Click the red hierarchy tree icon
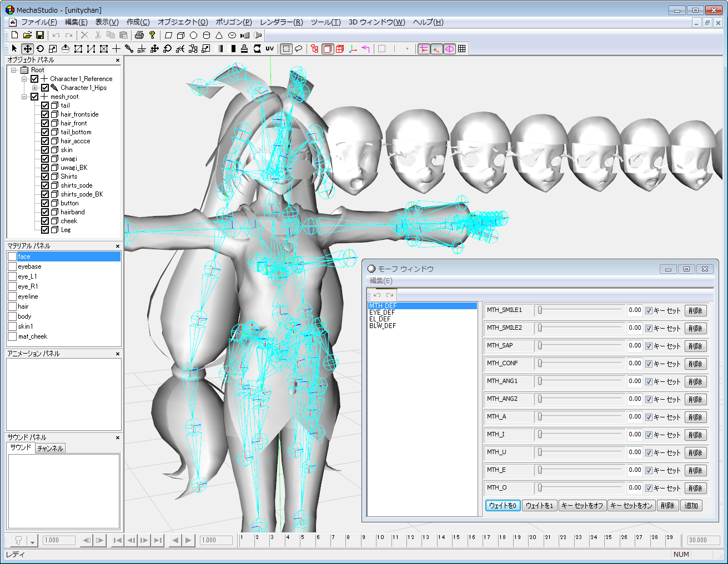This screenshot has width=728, height=564. 315,49
